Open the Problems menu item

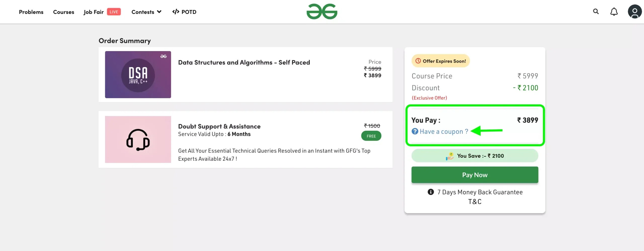point(31,12)
